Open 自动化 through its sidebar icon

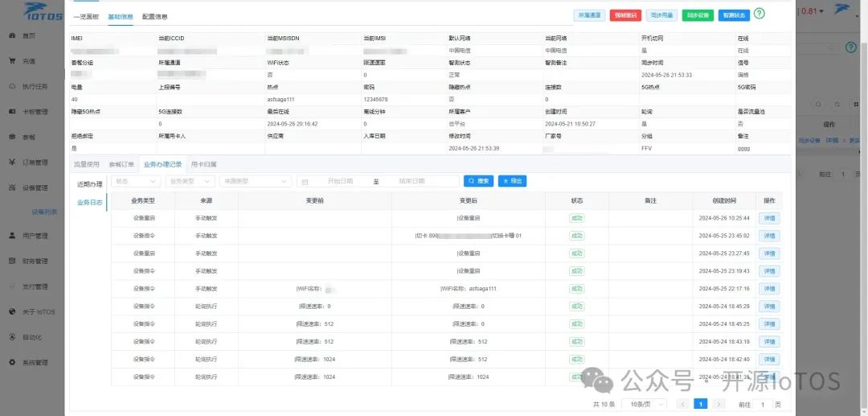tap(12, 337)
